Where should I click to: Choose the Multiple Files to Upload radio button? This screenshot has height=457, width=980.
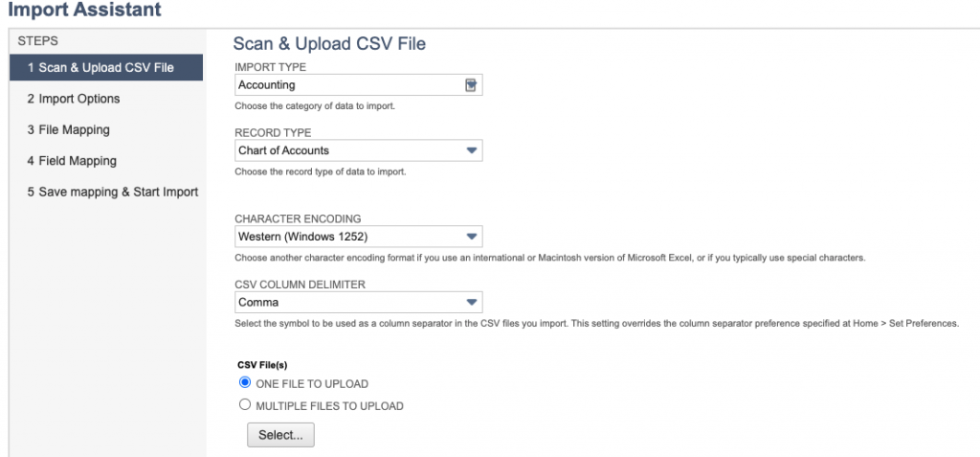tap(245, 405)
